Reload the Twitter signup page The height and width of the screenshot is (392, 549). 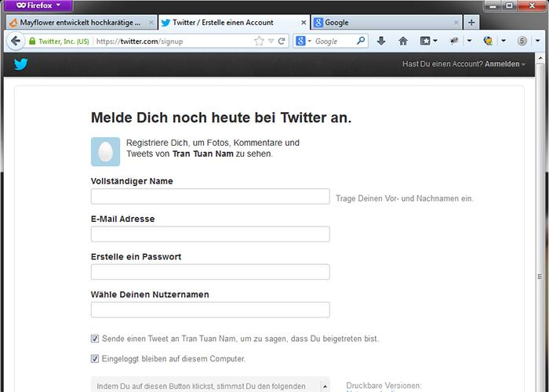(281, 42)
